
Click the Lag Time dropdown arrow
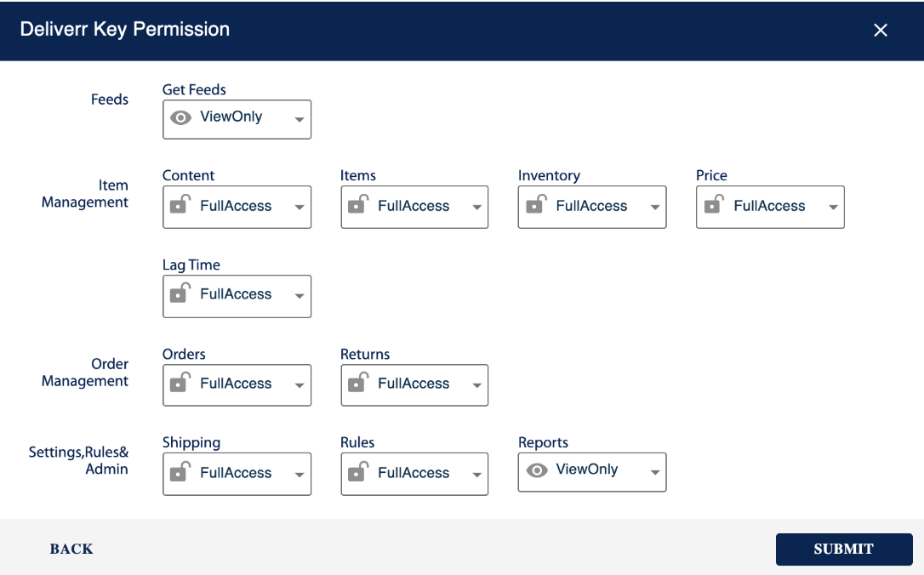pos(299,296)
